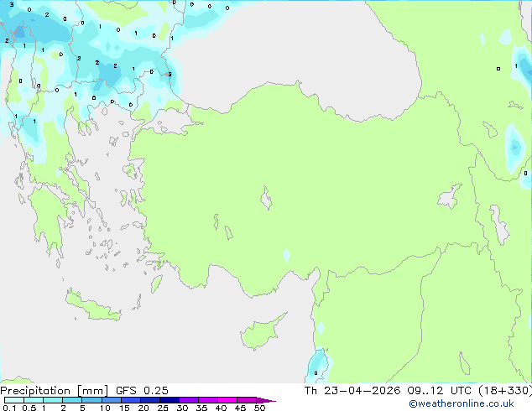532x411 pixels.
Task: Select the 40–45 mm magenta legend swatch
Action: 227,400
